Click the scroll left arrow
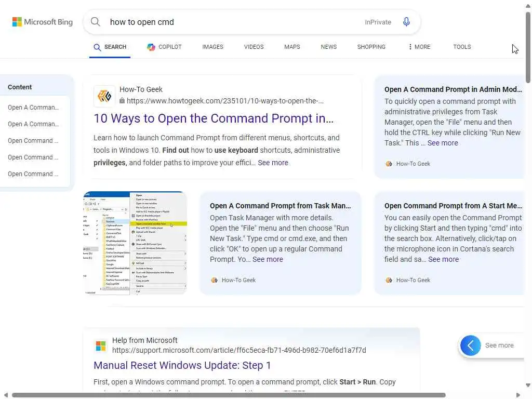 click(x=6, y=395)
